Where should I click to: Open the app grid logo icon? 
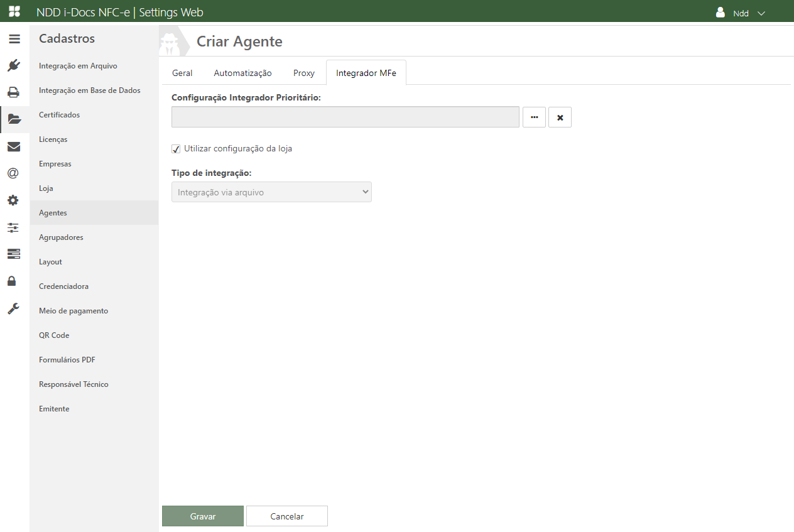point(14,11)
